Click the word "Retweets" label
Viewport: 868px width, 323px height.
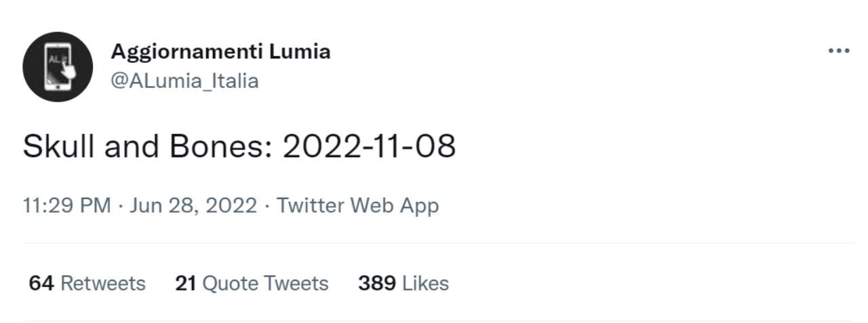103,283
